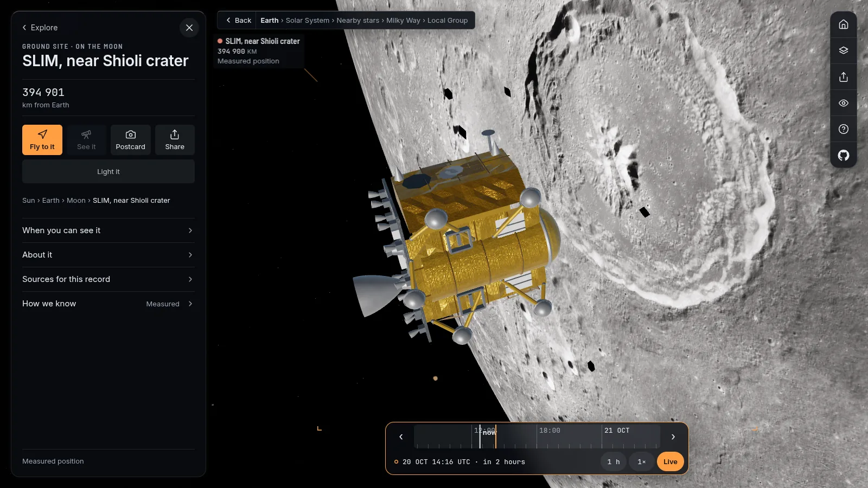Open the 1× playback speed selector
Screen dimensions: 868x488
(642, 462)
